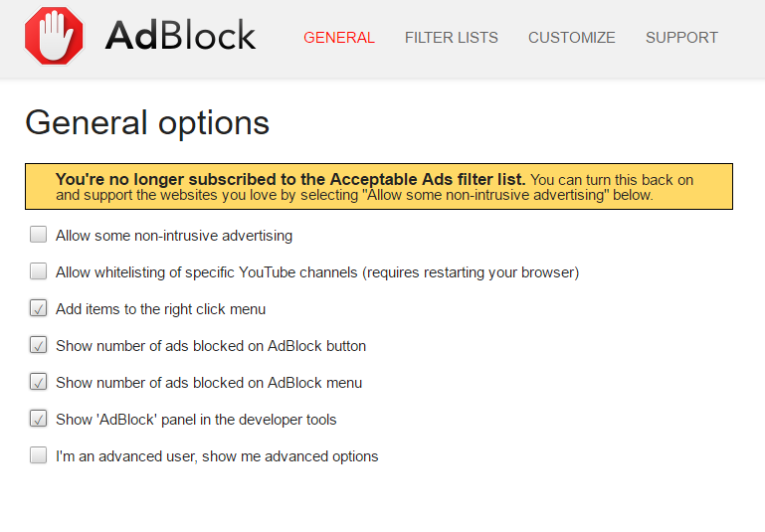This screenshot has height=532, width=765.
Task: Switch to the FILTER LISTS tab
Action: (x=452, y=38)
